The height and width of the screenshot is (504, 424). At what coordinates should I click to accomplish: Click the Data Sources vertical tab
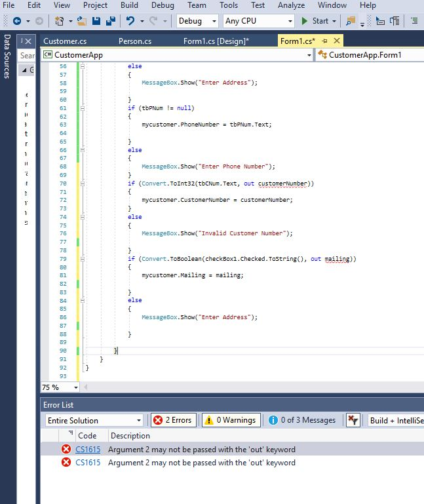coord(7,56)
